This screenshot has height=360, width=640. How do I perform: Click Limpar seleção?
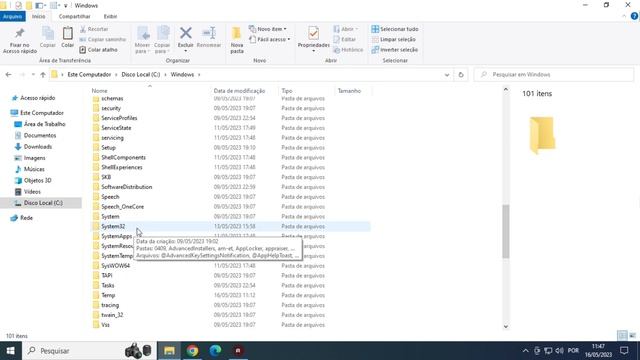393,40
